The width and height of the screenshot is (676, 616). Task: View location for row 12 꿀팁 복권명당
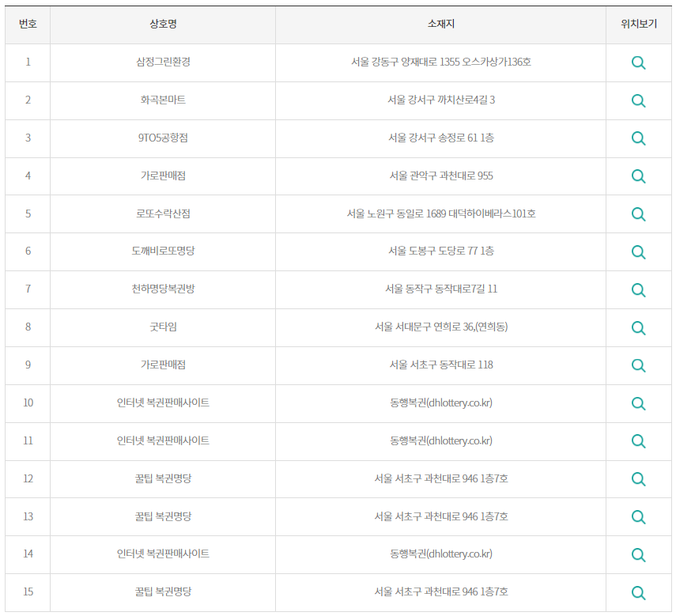click(x=639, y=479)
